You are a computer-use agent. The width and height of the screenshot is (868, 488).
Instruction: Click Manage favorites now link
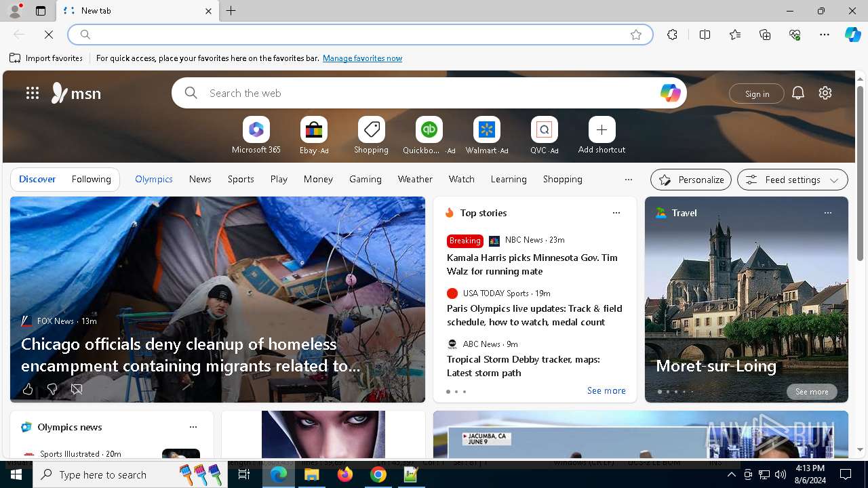[362, 58]
